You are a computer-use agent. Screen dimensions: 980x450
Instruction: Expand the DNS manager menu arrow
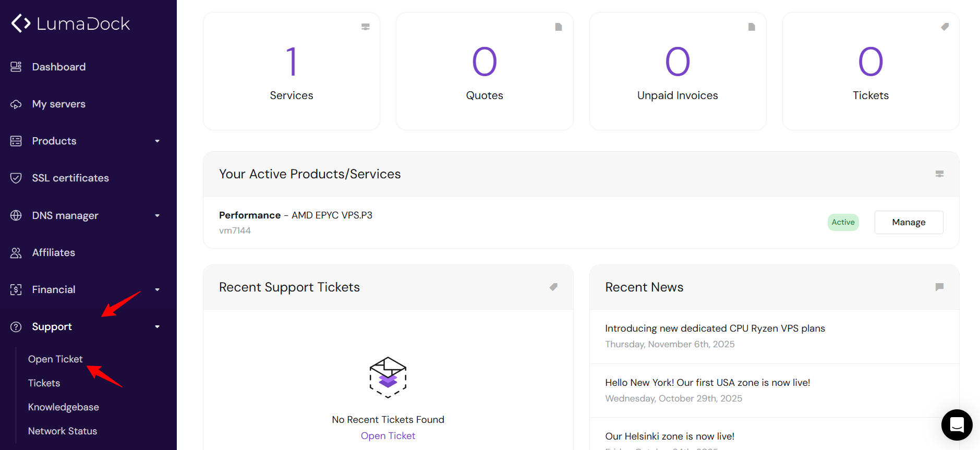pyautogui.click(x=157, y=215)
